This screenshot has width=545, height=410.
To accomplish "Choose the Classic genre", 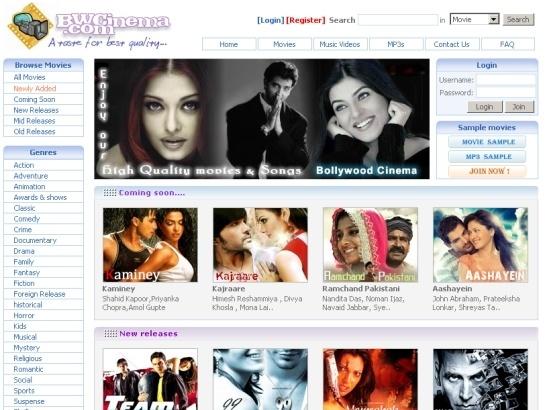I will click(24, 208).
